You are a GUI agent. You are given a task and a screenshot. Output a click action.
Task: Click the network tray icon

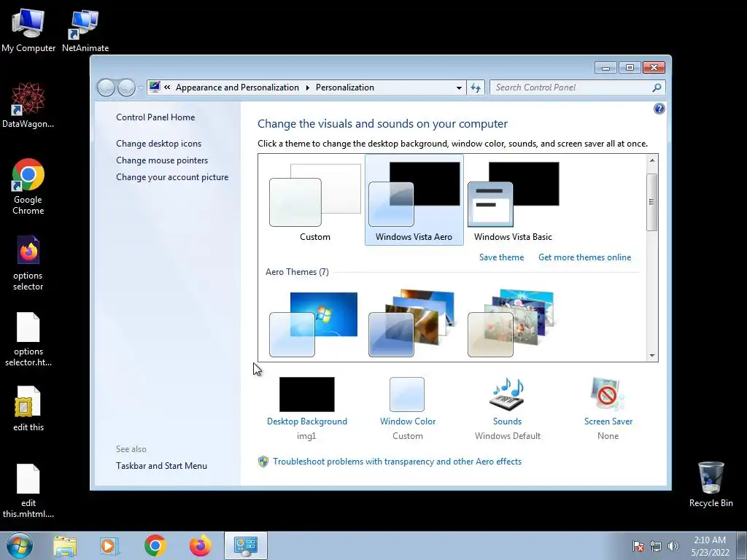click(x=656, y=545)
